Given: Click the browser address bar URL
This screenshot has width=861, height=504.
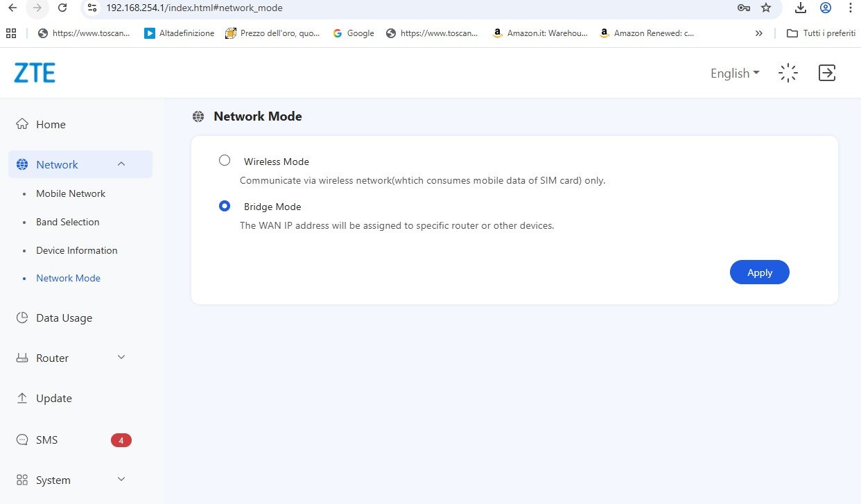Looking at the screenshot, I should pyautogui.click(x=194, y=8).
